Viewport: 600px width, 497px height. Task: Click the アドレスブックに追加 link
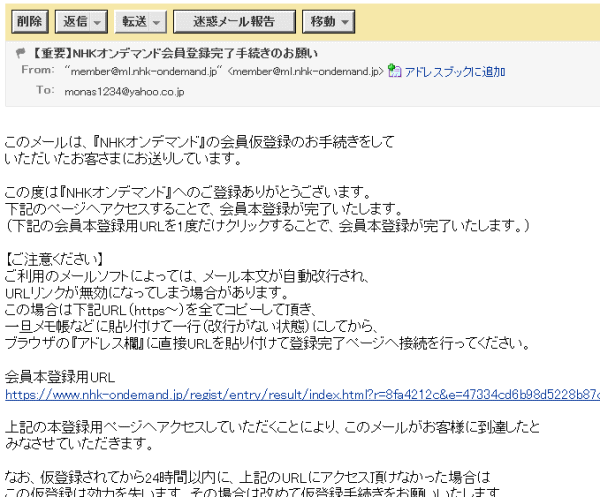pyautogui.click(x=454, y=71)
